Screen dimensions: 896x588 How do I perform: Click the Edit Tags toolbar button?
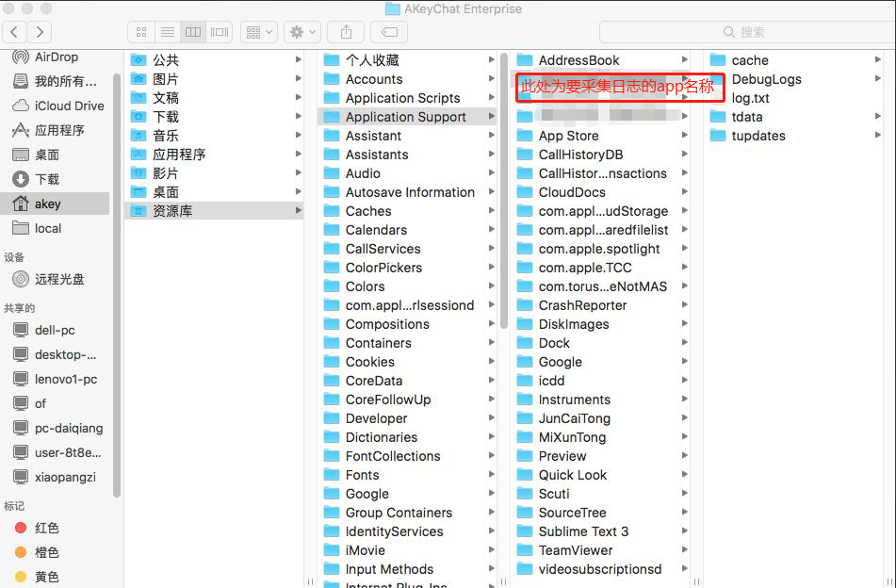[388, 32]
